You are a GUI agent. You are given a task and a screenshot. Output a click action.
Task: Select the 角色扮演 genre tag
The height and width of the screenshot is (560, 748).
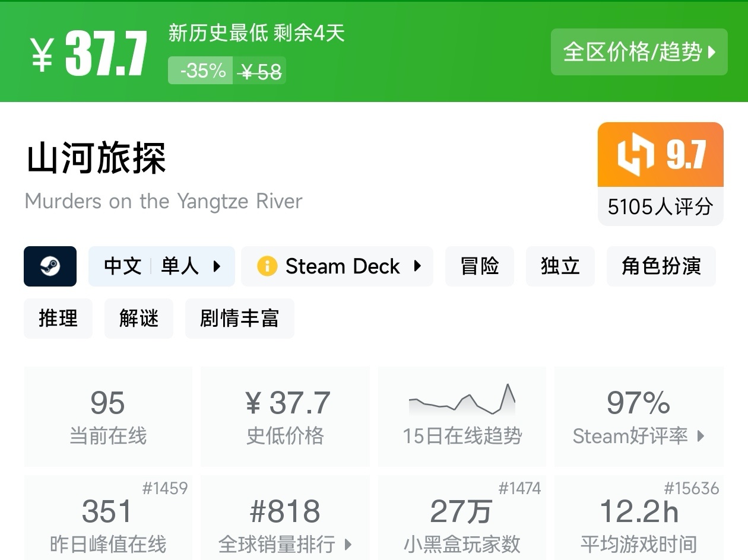tap(661, 266)
